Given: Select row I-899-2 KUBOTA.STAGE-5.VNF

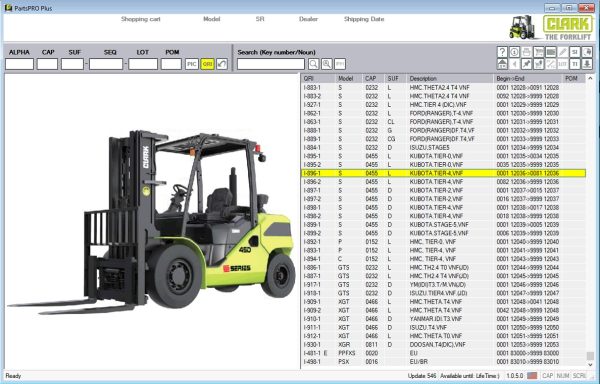Looking at the screenshot, I should coord(443,233).
